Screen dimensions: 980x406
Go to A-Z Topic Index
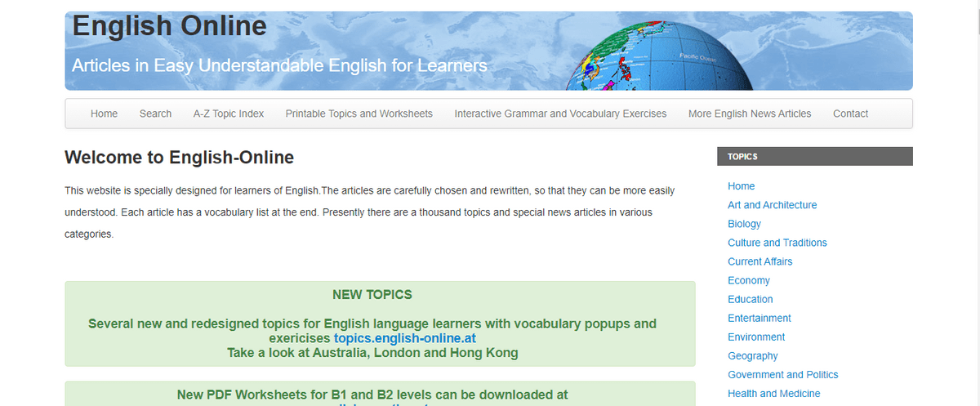(x=229, y=114)
